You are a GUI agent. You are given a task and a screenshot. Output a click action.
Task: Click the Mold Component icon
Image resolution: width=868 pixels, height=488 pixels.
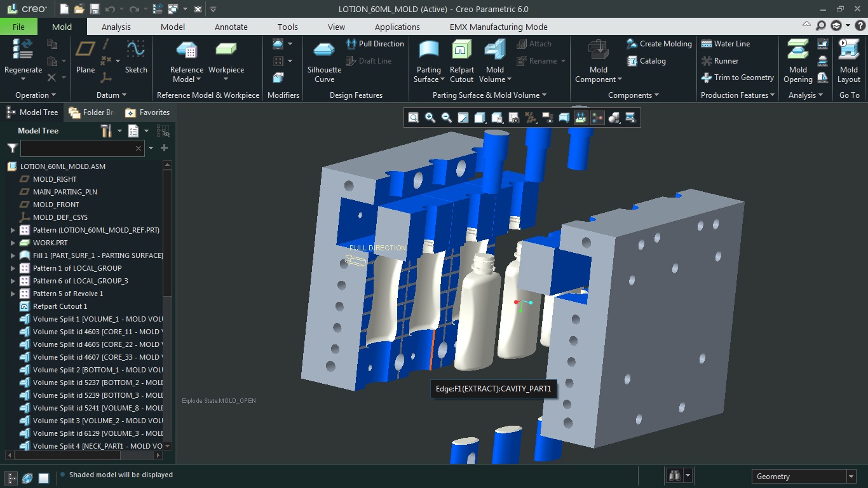pos(599,50)
